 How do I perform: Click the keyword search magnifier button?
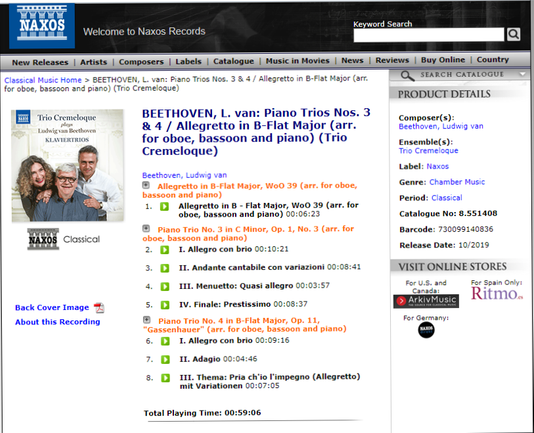(513, 34)
